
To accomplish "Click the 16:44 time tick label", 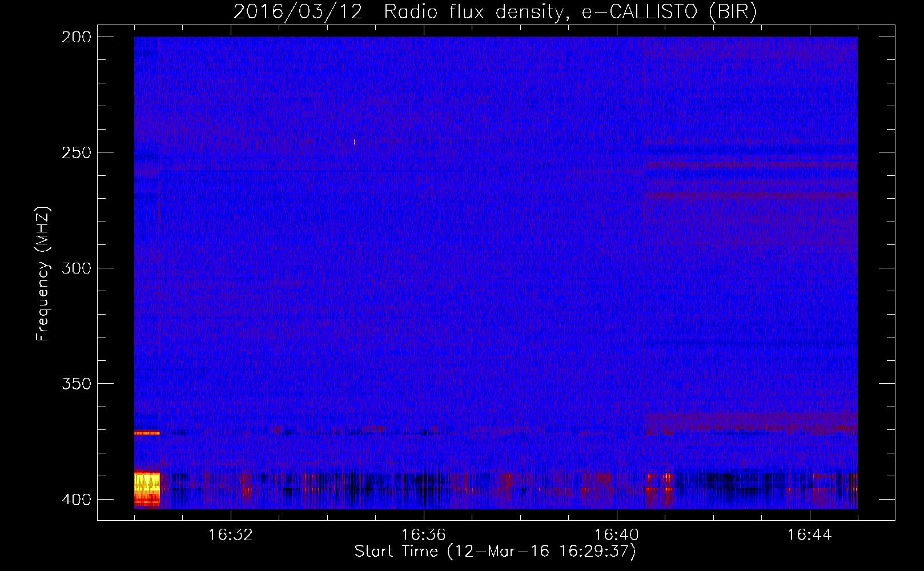I will (x=810, y=534).
